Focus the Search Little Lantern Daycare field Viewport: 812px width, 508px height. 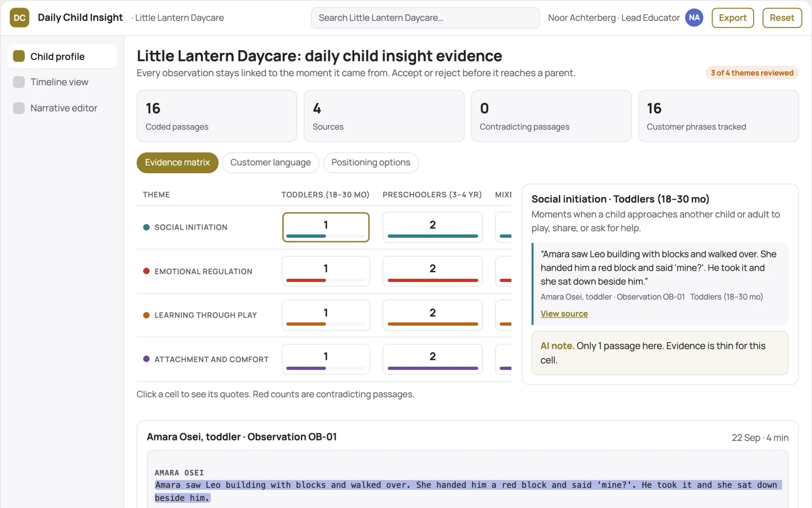click(425, 18)
